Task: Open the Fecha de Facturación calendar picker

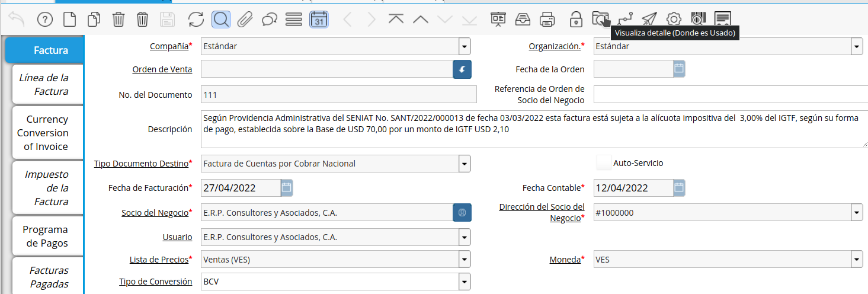Action: point(287,188)
